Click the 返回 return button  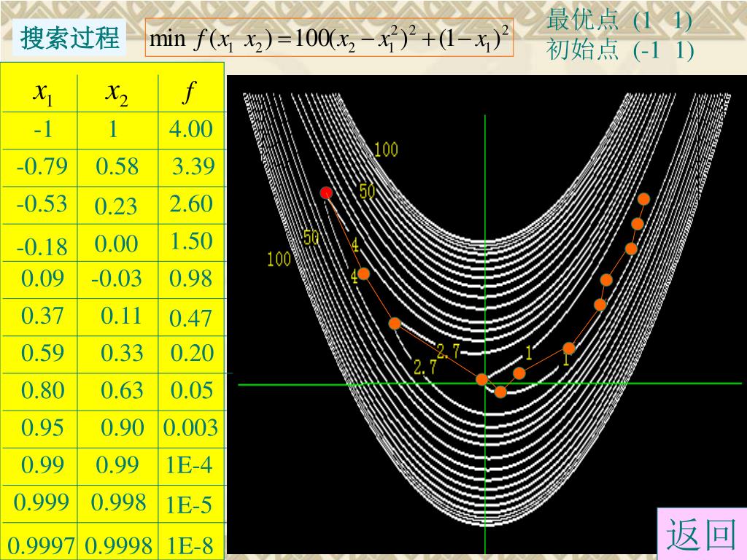[702, 534]
